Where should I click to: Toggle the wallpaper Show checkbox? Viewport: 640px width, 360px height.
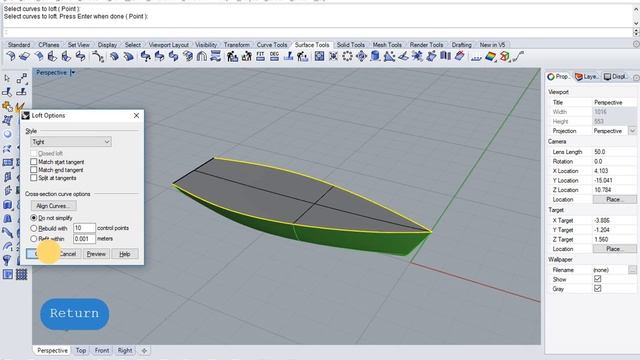point(598,279)
